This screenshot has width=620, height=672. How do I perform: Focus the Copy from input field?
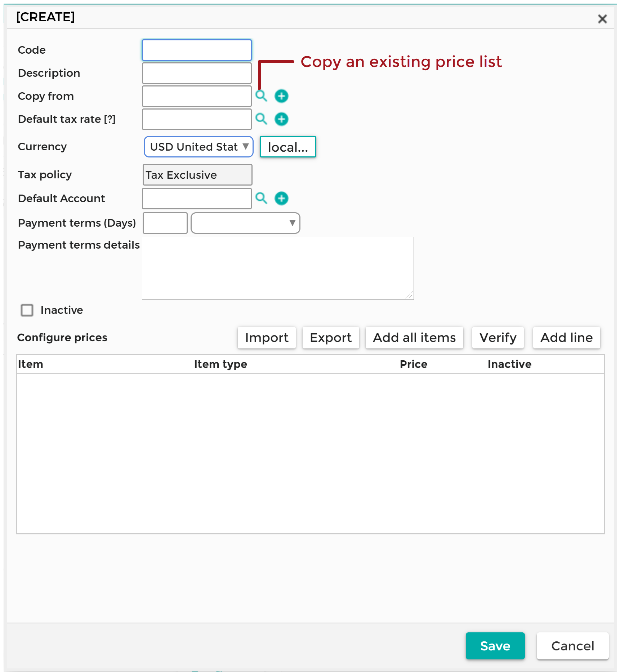pos(197,96)
